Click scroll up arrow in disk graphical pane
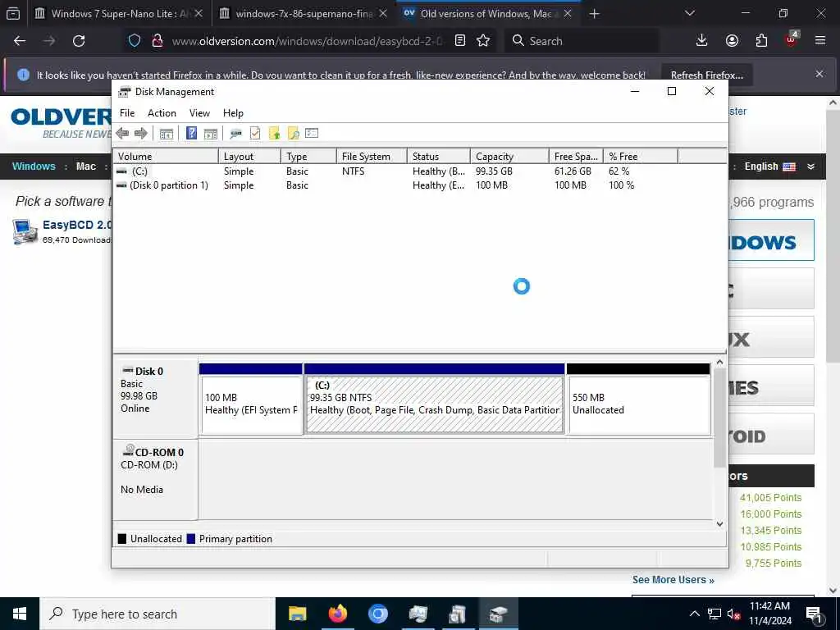The height and width of the screenshot is (630, 840). [x=720, y=362]
